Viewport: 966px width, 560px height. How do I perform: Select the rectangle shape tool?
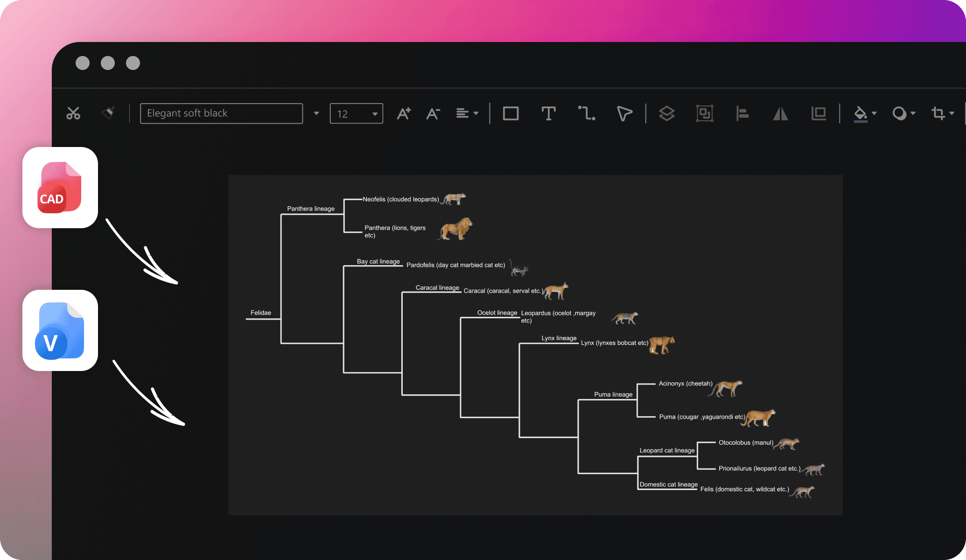511,113
